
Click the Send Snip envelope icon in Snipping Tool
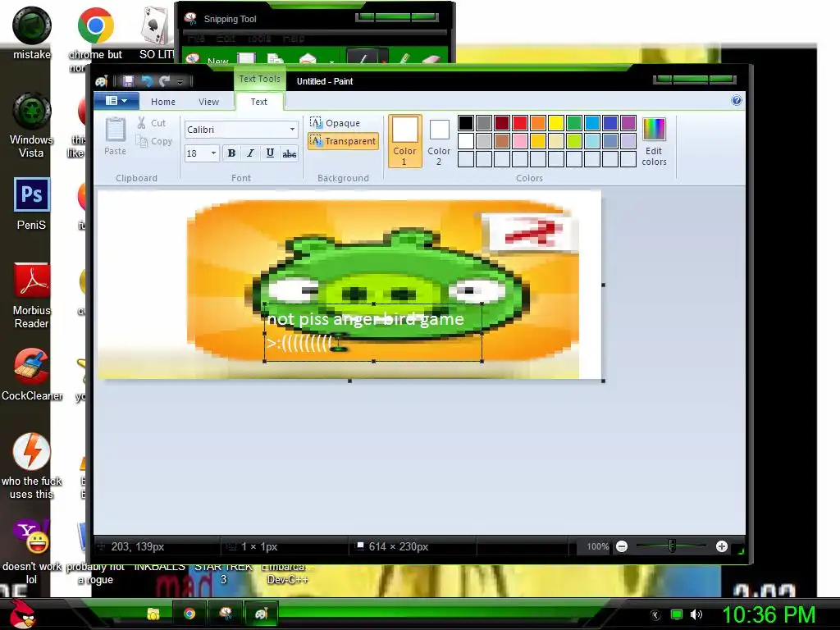308,59
